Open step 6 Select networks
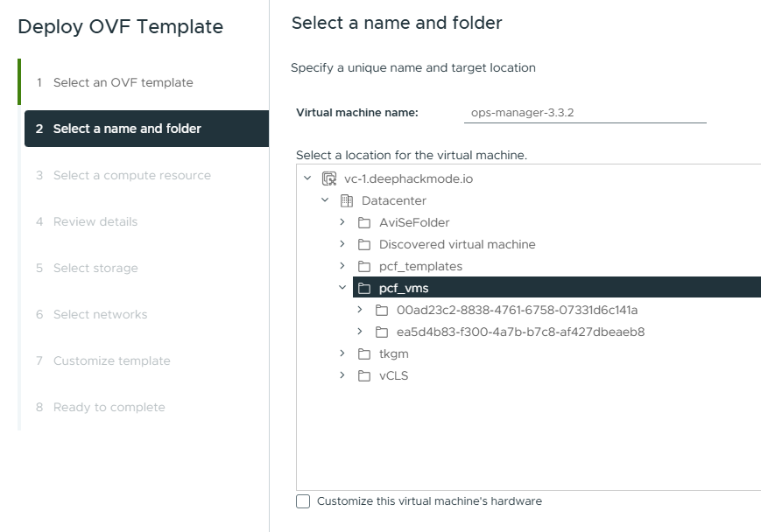761x532 pixels. click(x=91, y=314)
